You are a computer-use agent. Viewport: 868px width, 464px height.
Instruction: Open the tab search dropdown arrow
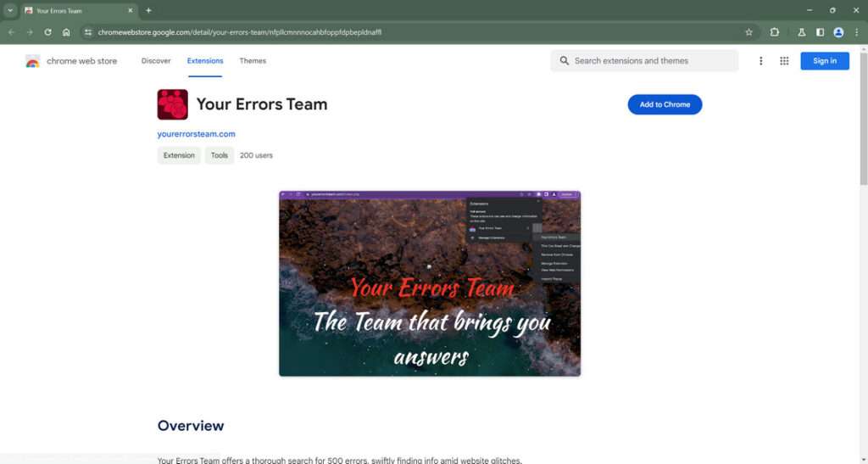pos(10,10)
